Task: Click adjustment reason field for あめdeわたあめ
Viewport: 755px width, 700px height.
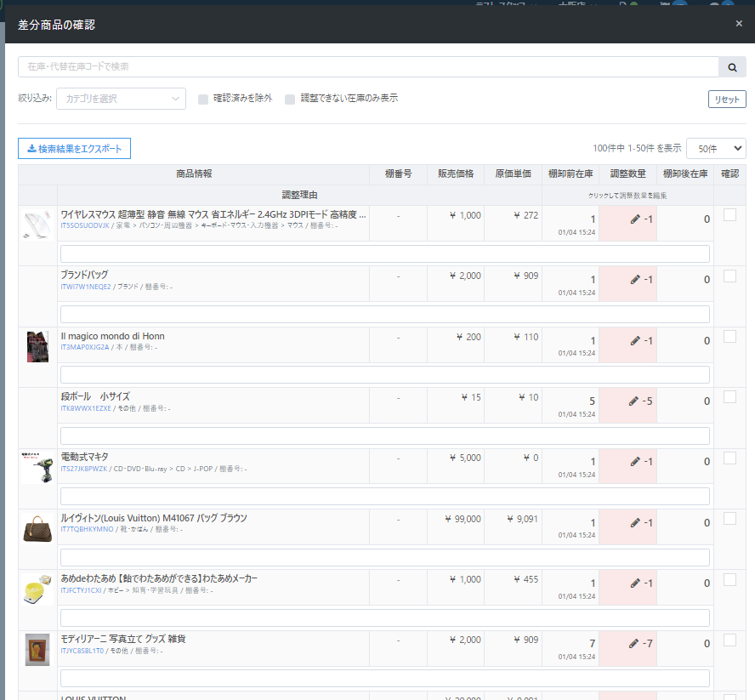Action: 384,617
